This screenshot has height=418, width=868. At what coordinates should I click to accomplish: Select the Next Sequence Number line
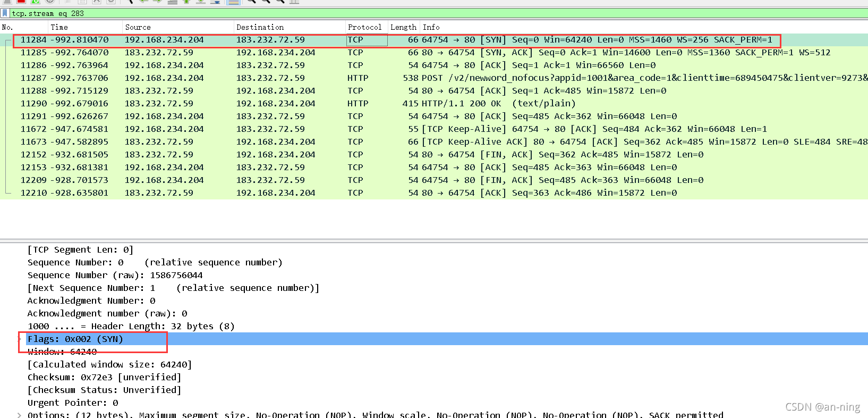[x=173, y=288]
